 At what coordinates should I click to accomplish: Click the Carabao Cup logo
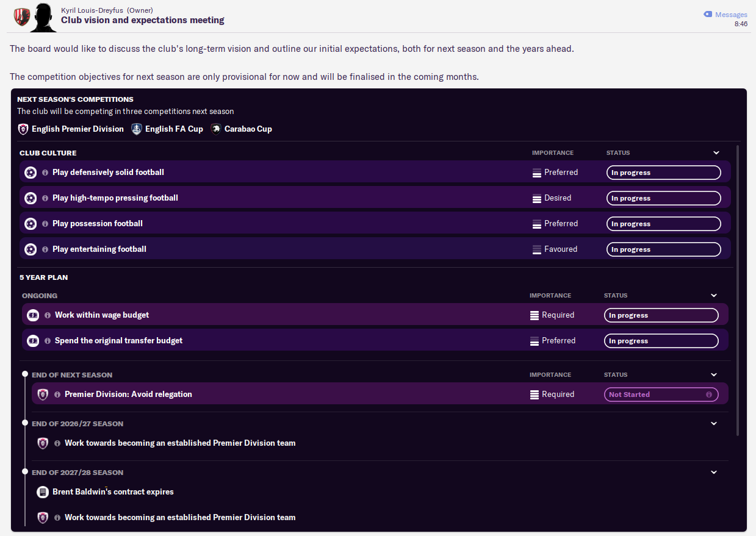[x=216, y=129]
